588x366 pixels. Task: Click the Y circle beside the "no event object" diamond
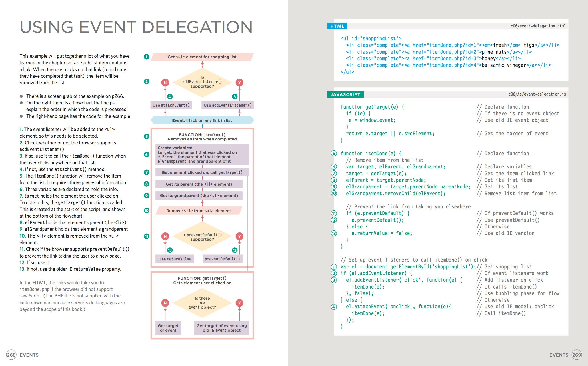click(239, 303)
